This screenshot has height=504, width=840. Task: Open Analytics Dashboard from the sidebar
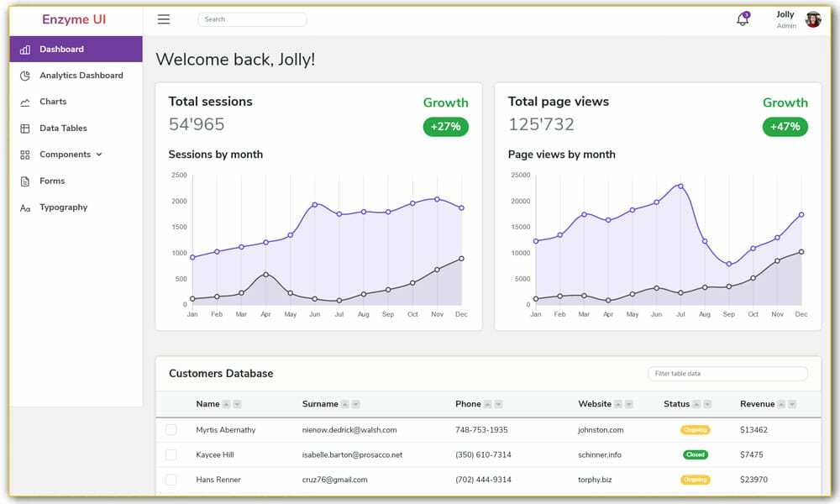click(81, 76)
